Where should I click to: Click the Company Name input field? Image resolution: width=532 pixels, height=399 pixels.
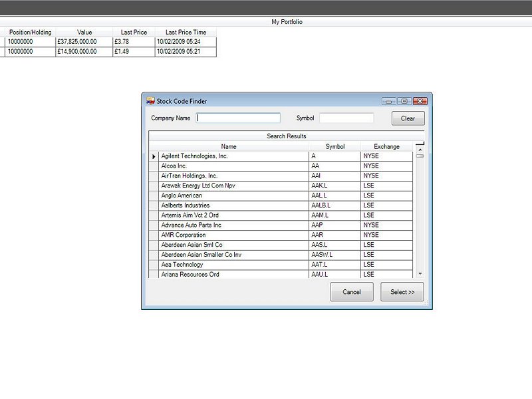pos(238,118)
